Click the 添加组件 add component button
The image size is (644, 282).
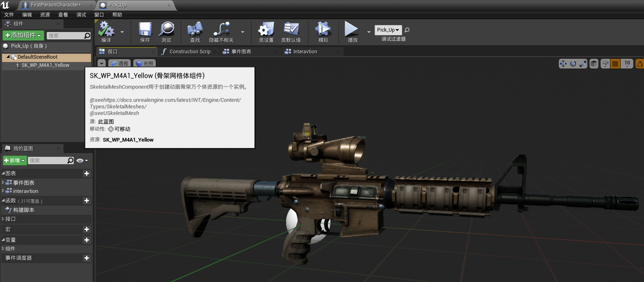point(23,35)
